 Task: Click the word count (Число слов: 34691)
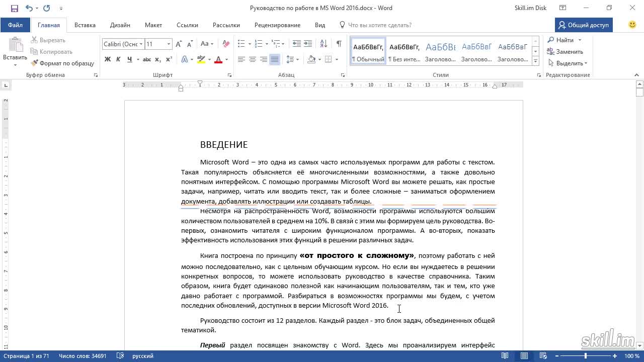83,356
